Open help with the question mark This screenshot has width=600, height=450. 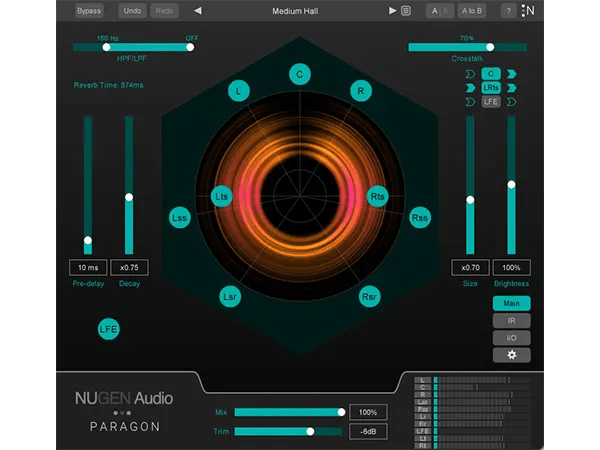coord(509,11)
